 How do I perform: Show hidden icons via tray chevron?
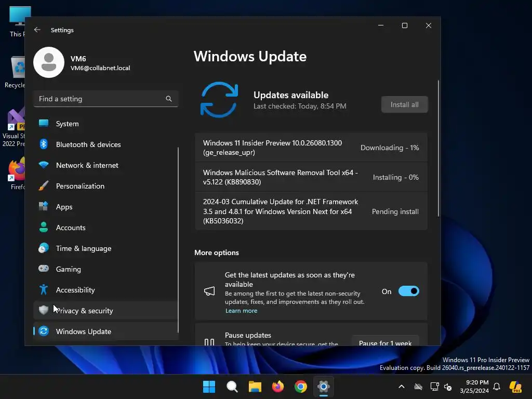(x=402, y=387)
